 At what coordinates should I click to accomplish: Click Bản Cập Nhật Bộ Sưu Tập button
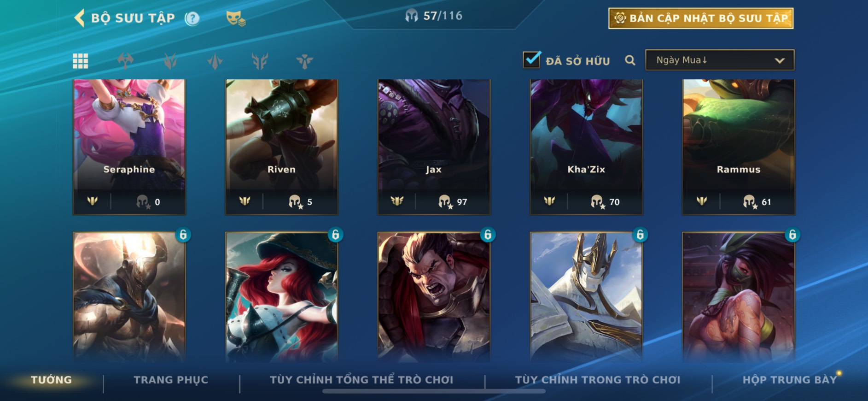pyautogui.click(x=701, y=18)
